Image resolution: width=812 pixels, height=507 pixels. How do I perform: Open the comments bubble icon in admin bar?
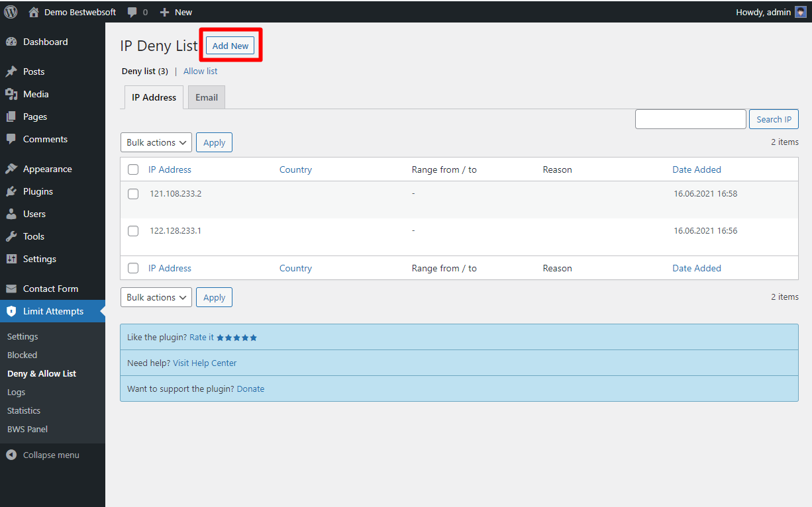[132, 12]
